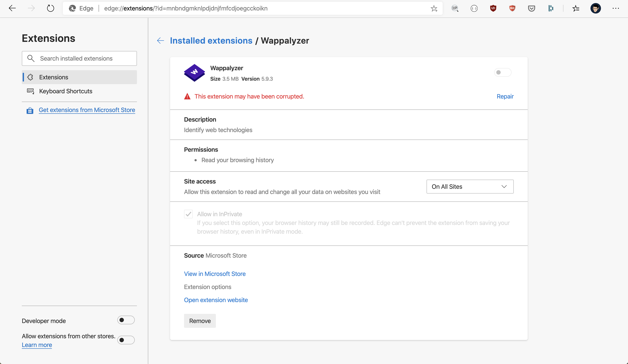This screenshot has height=364, width=628.
Task: Click the Site access heading
Action: coord(200,181)
